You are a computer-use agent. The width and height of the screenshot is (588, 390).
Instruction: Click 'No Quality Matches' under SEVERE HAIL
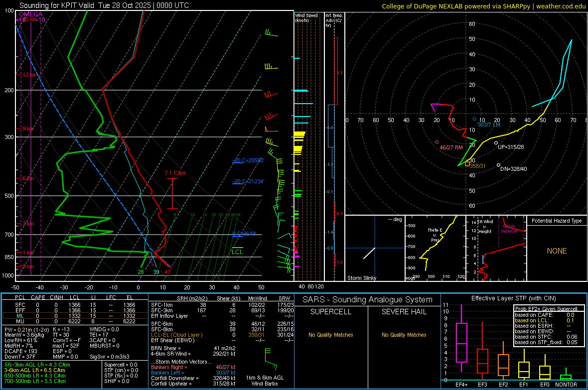pos(404,335)
